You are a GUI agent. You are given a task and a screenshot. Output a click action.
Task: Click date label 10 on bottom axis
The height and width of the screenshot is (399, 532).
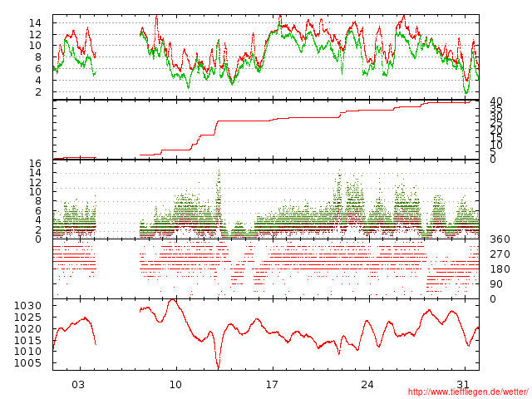point(175,385)
